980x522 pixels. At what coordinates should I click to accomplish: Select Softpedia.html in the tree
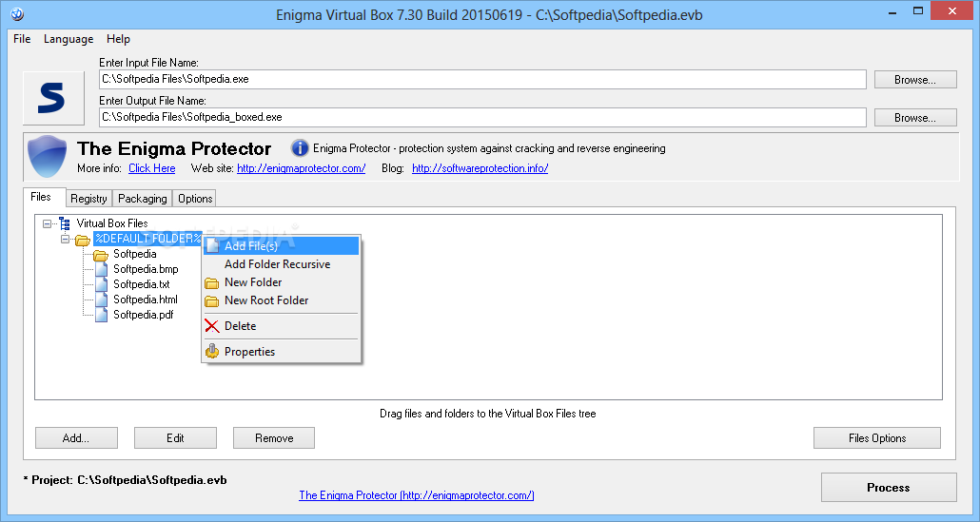point(145,300)
